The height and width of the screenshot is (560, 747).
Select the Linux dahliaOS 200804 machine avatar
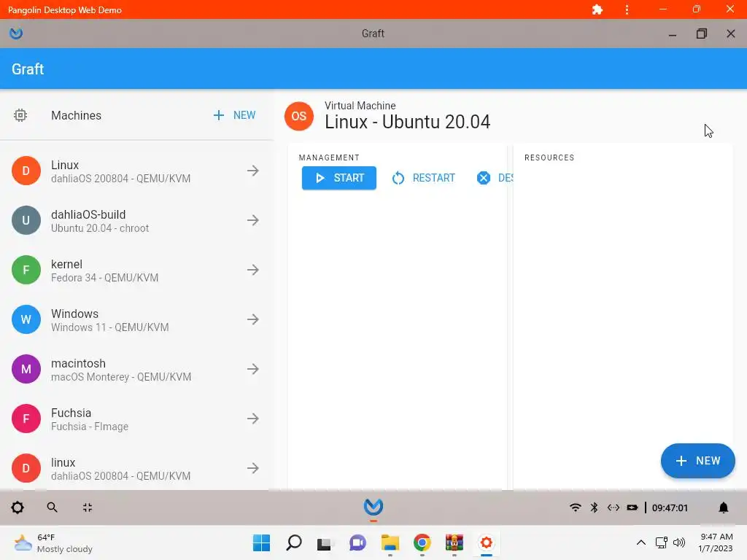(x=26, y=171)
